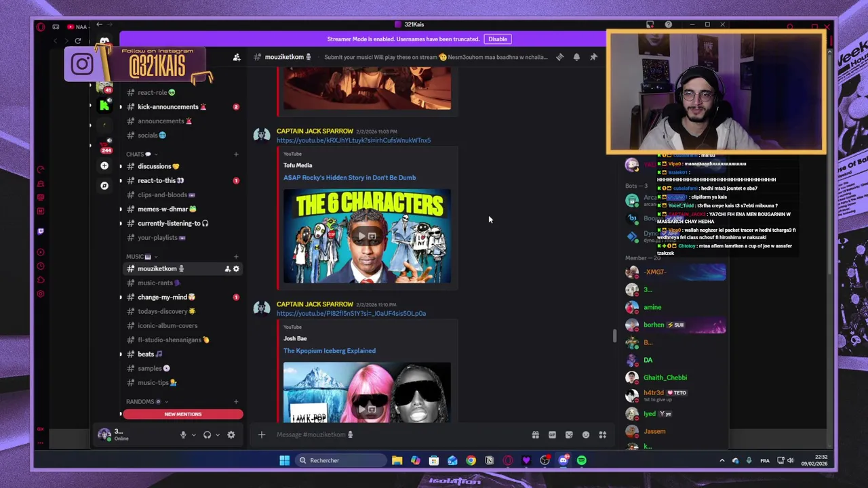Open the GIF picker

click(552, 435)
